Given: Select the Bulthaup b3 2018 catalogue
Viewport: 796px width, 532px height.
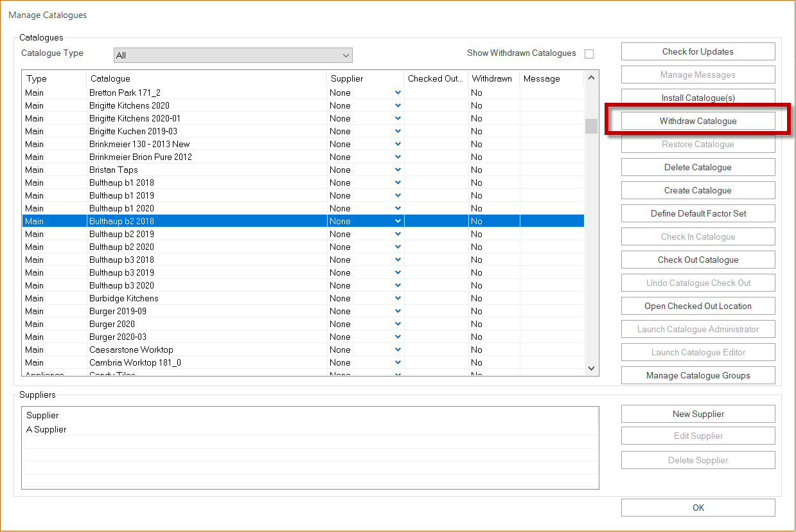Looking at the screenshot, I should [303, 260].
